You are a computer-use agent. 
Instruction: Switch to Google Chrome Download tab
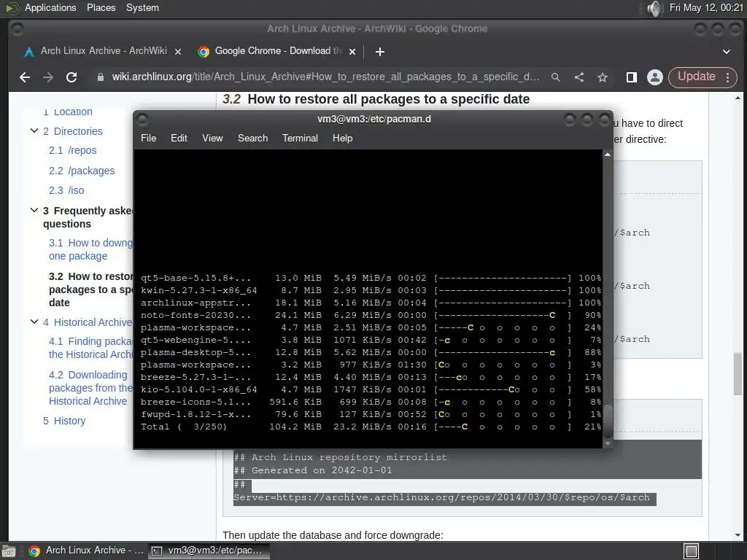pyautogui.click(x=276, y=51)
